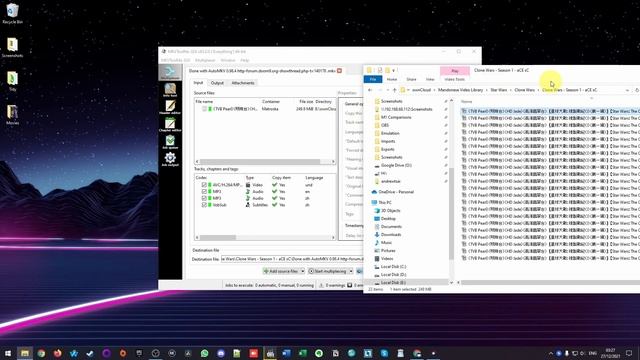640x360 pixels.
Task: Open Excel from the taskbar
Action: tap(302, 353)
